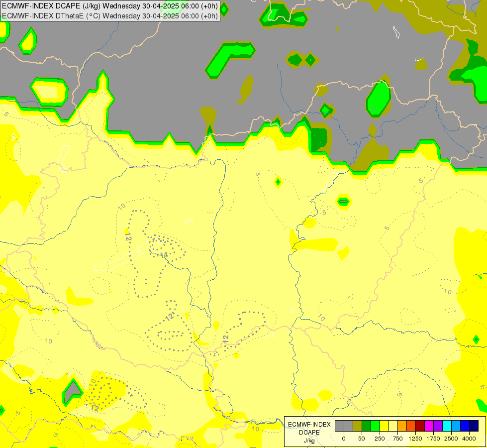
Task: Click the cyan legend swatch
Action: [447, 426]
